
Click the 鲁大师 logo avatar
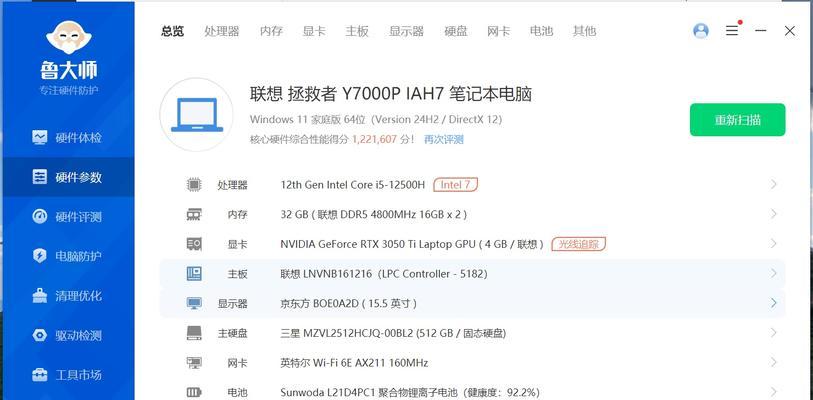68,39
